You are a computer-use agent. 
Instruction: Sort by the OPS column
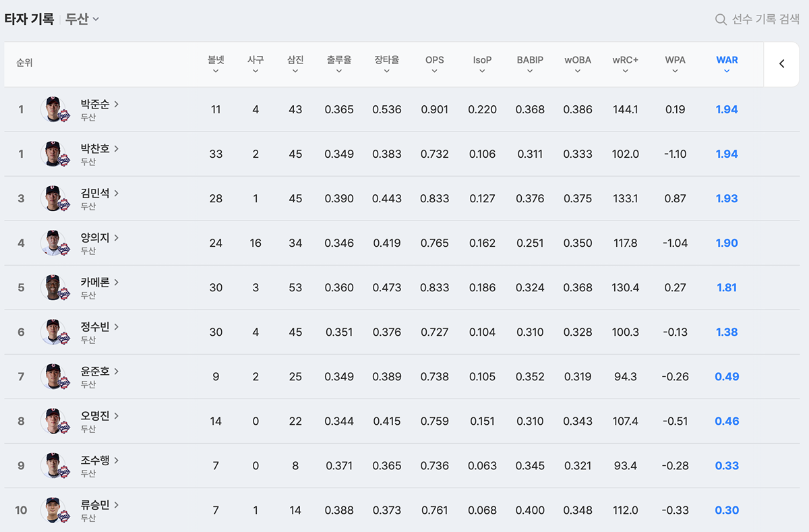click(435, 64)
